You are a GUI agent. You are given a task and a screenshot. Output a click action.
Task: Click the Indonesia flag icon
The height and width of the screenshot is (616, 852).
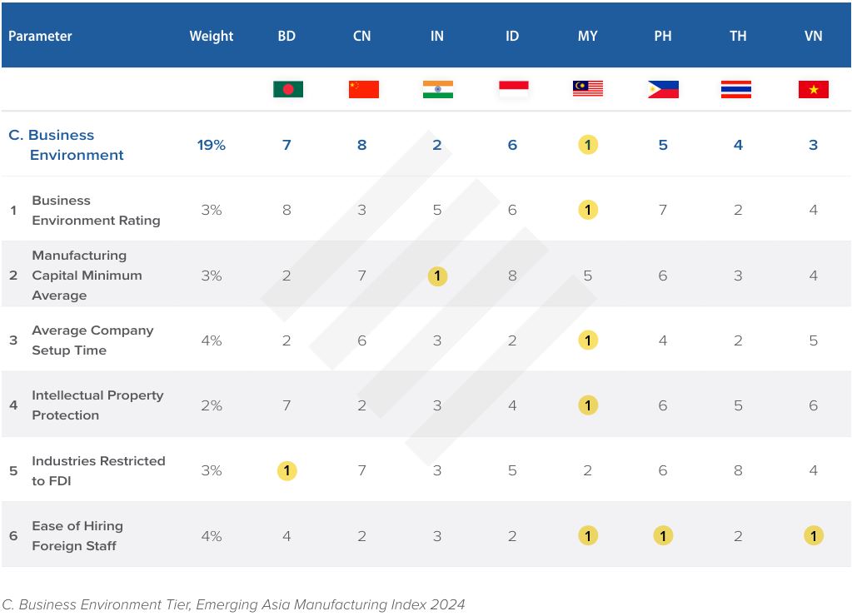(513, 89)
